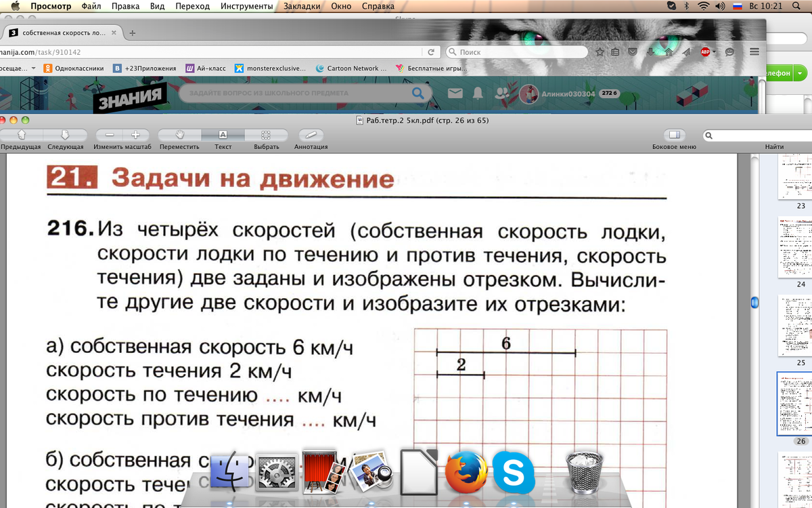Image resolution: width=812 pixels, height=508 pixels.
Task: Open site messages envelope icon
Action: 455,93
